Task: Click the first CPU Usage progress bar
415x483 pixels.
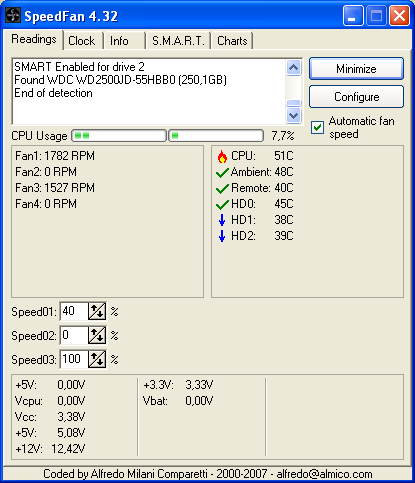Action: [x=119, y=136]
